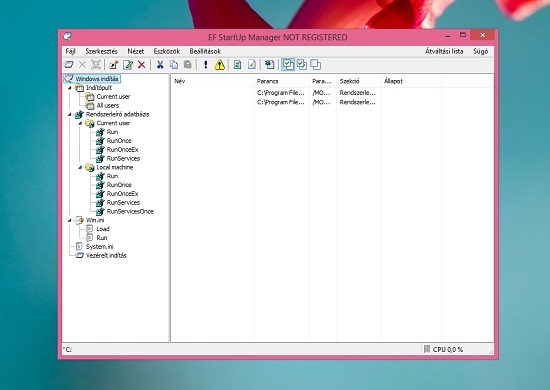Click the highlighted overlapping-windows icon with one green check
550x390 pixels.
click(288, 65)
